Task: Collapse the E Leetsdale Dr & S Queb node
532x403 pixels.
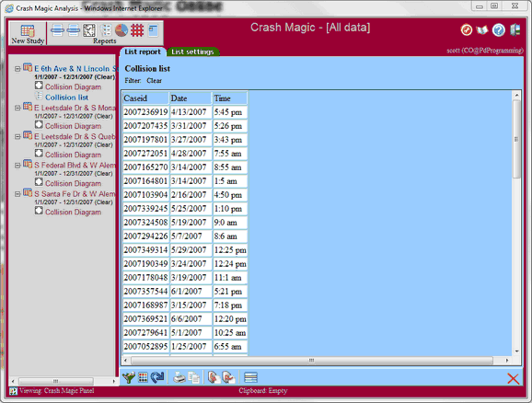Action: pyautogui.click(x=17, y=137)
